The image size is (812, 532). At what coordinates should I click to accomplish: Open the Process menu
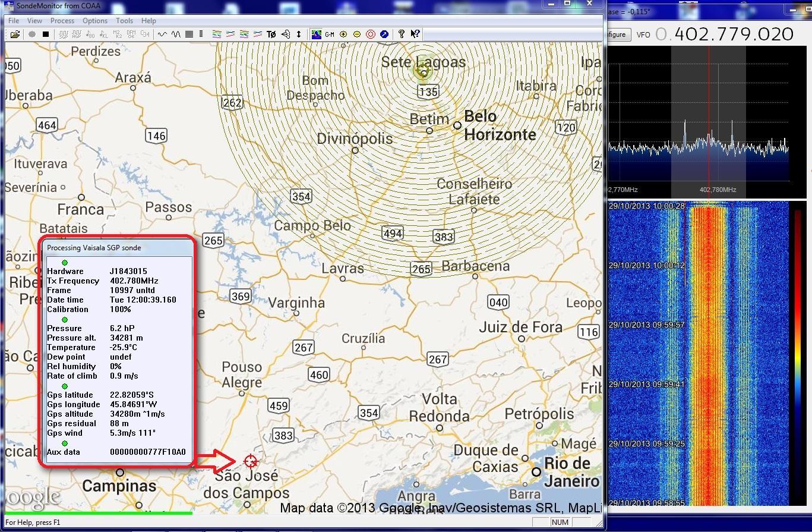coord(62,20)
